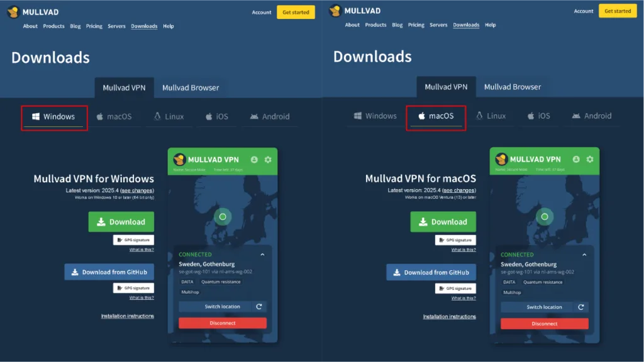The height and width of the screenshot is (362, 644).
Task: Click GPG signature under macOS GitHub button
Action: pyautogui.click(x=455, y=288)
